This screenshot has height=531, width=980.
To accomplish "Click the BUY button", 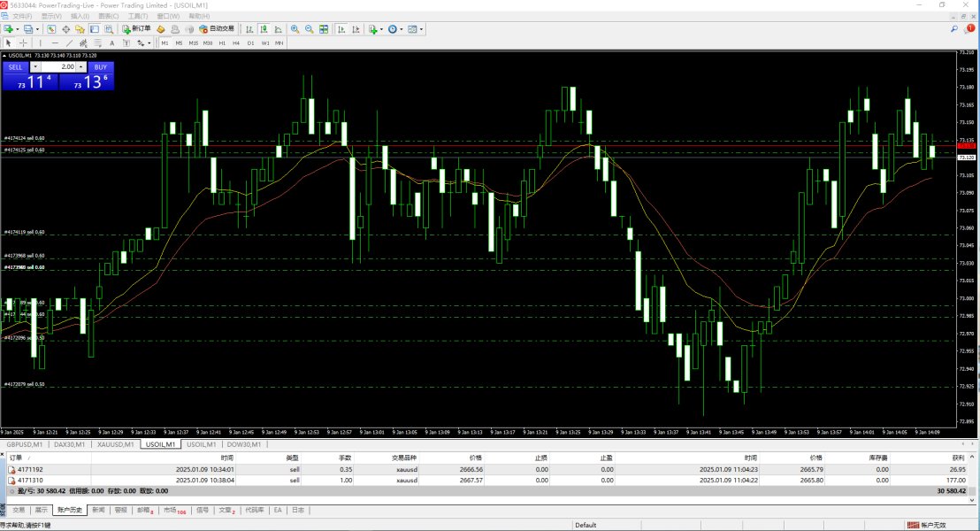I will (100, 67).
